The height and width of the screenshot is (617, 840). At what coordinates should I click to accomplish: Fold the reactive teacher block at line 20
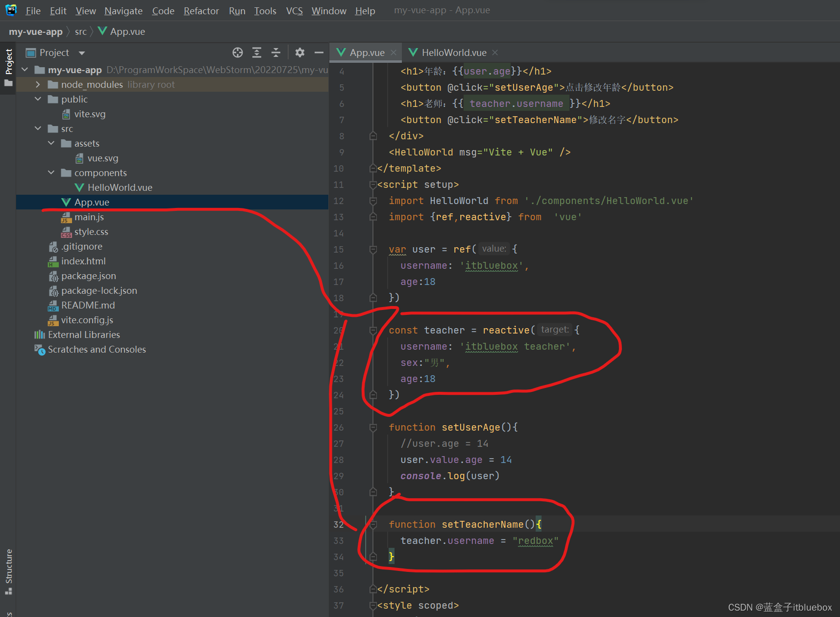tap(373, 330)
